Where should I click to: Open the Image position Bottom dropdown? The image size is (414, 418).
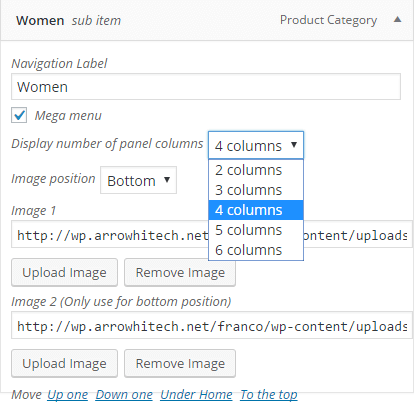click(138, 180)
